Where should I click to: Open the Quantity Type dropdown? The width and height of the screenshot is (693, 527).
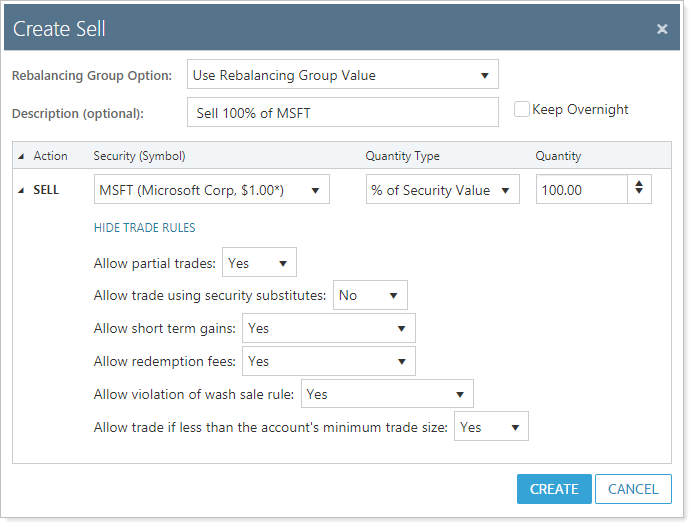442,190
